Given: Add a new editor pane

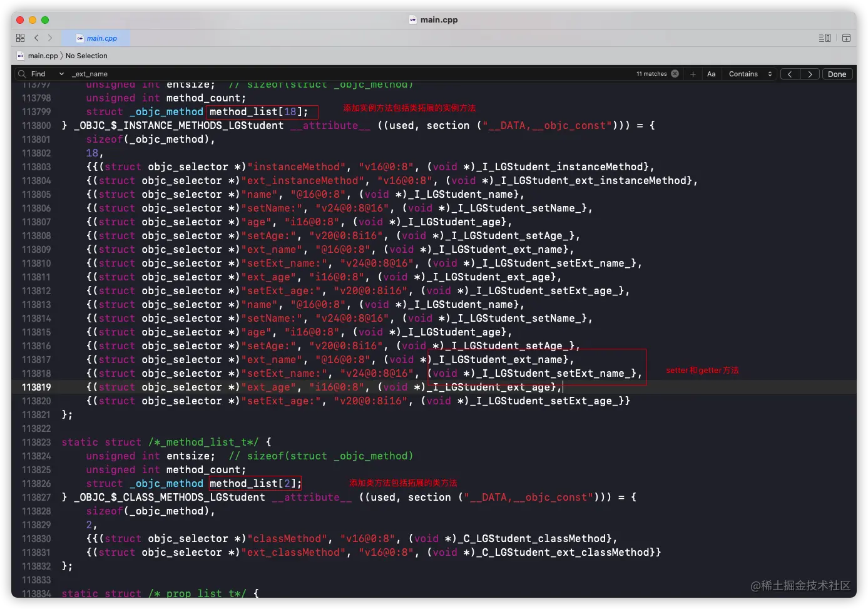Looking at the screenshot, I should click(846, 38).
